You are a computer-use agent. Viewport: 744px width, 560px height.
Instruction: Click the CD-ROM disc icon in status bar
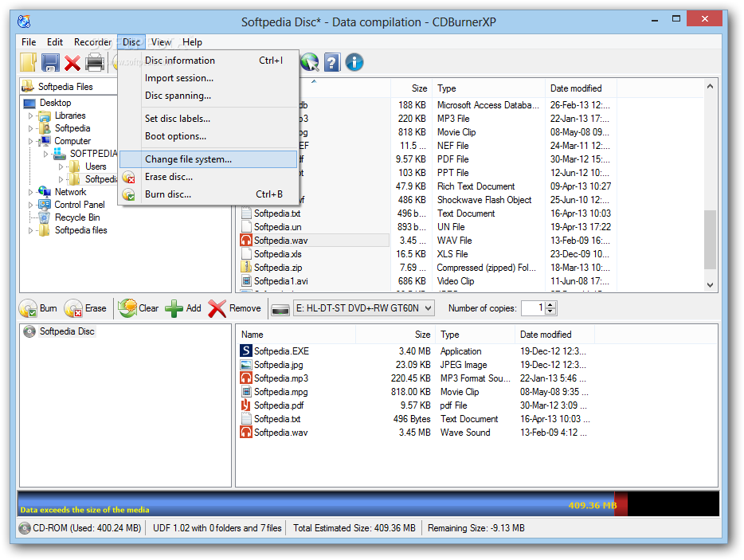[x=25, y=527]
